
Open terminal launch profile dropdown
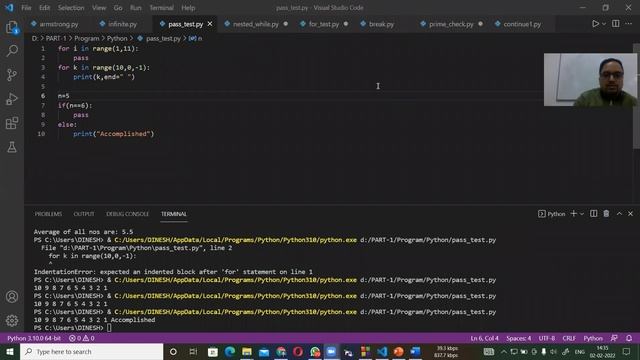(x=582, y=214)
